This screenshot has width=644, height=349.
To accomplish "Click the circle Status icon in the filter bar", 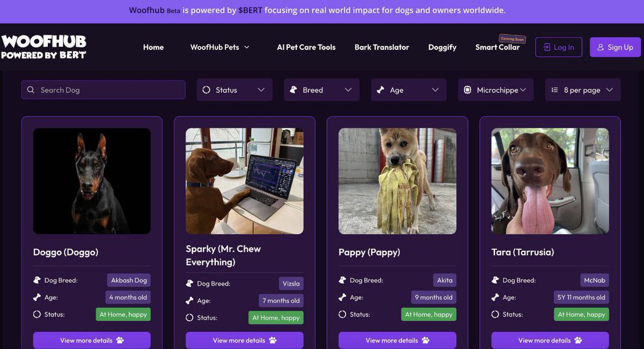I will tap(206, 90).
